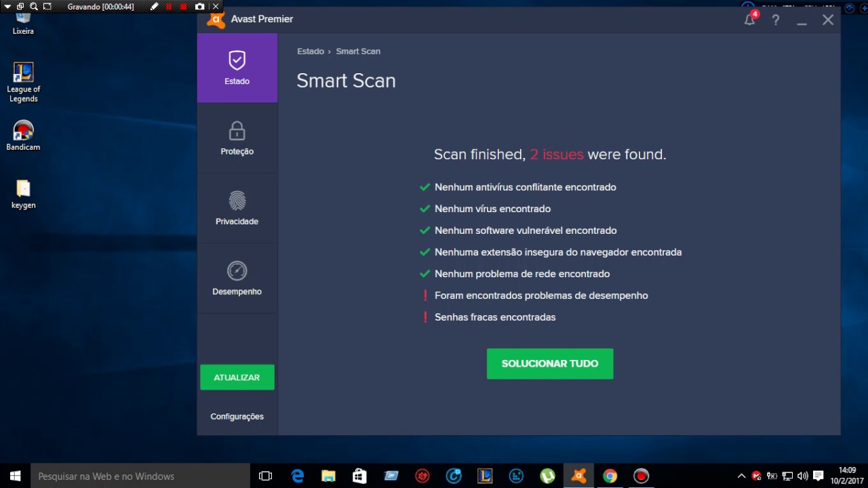Click 'Nenhuma extensão insegura do navegador encontrada'
The image size is (868, 488).
click(558, 252)
